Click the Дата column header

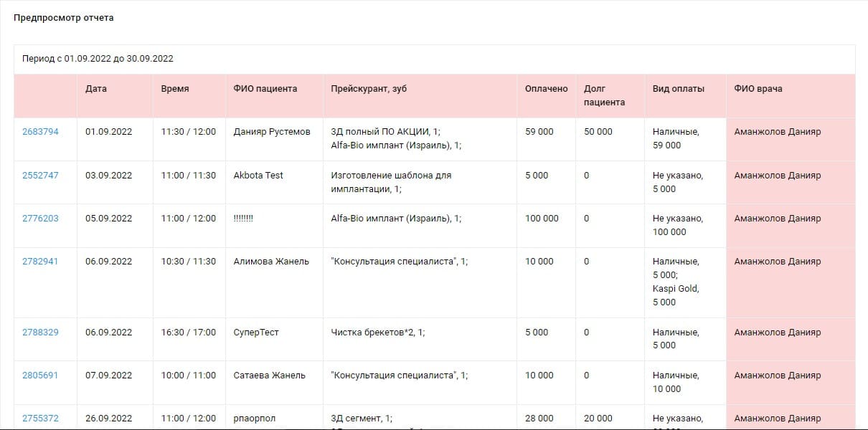click(x=96, y=89)
